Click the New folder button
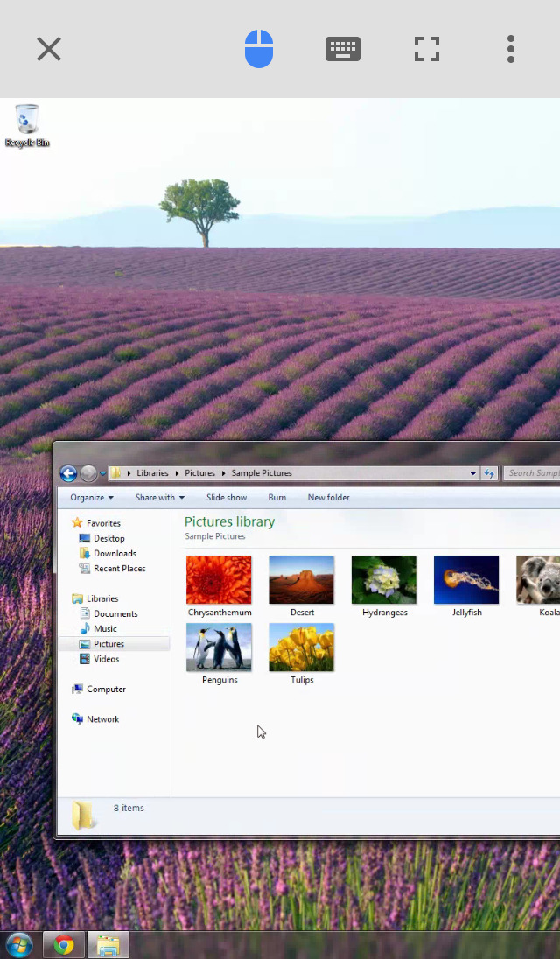560x959 pixels. pos(328,498)
